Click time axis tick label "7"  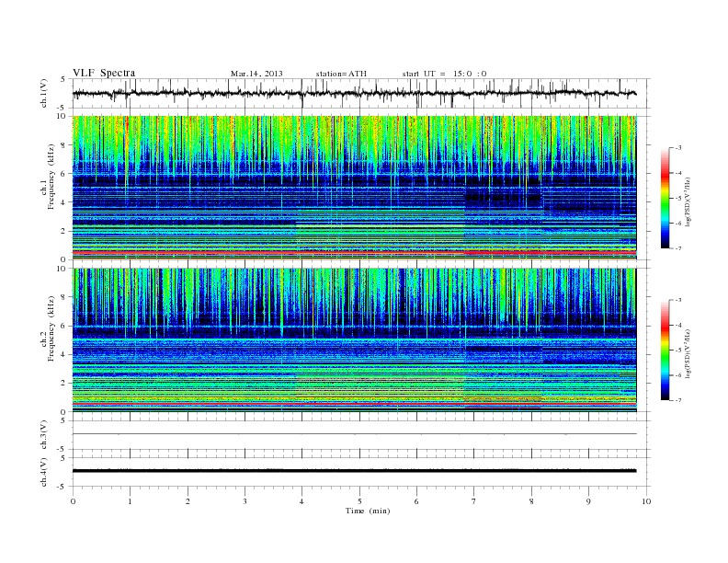click(474, 501)
